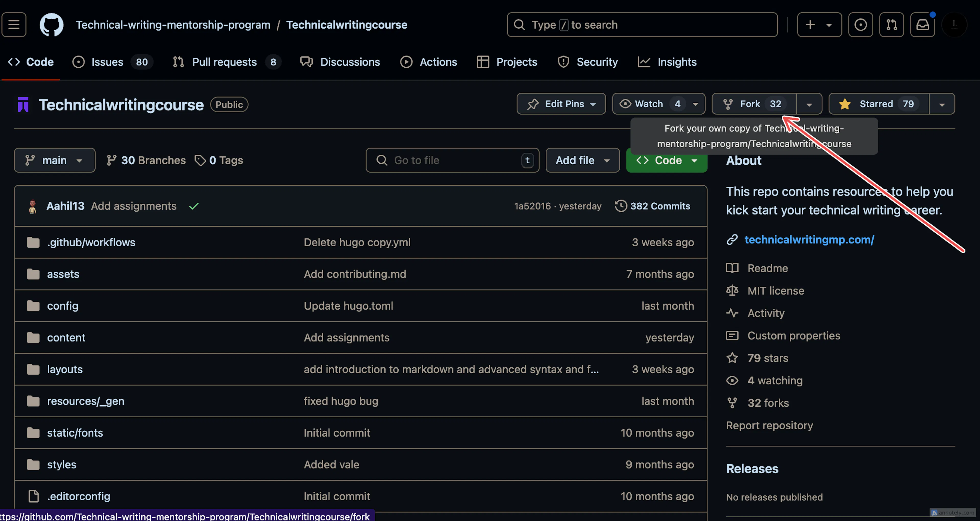Open the notifications inbox icon
This screenshot has height=521, width=980.
[923, 25]
